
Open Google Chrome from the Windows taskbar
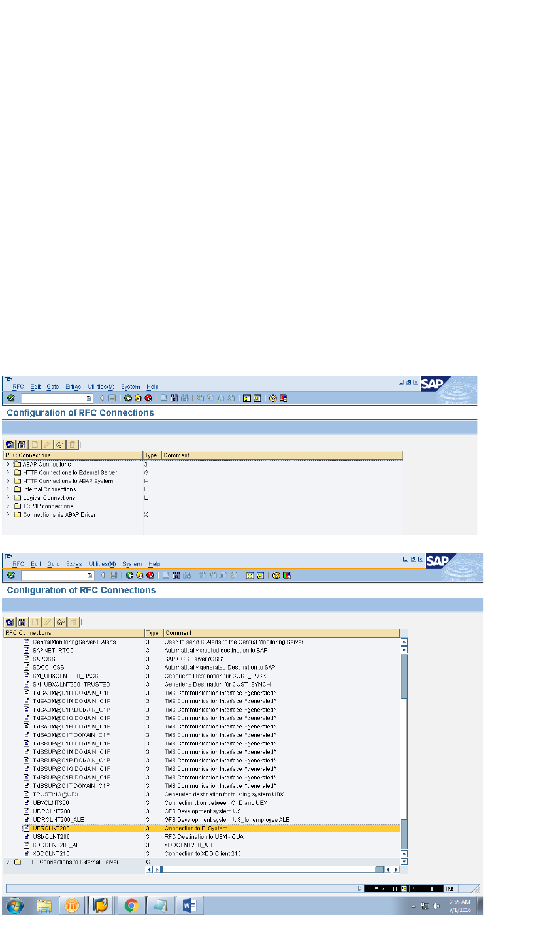[131, 906]
